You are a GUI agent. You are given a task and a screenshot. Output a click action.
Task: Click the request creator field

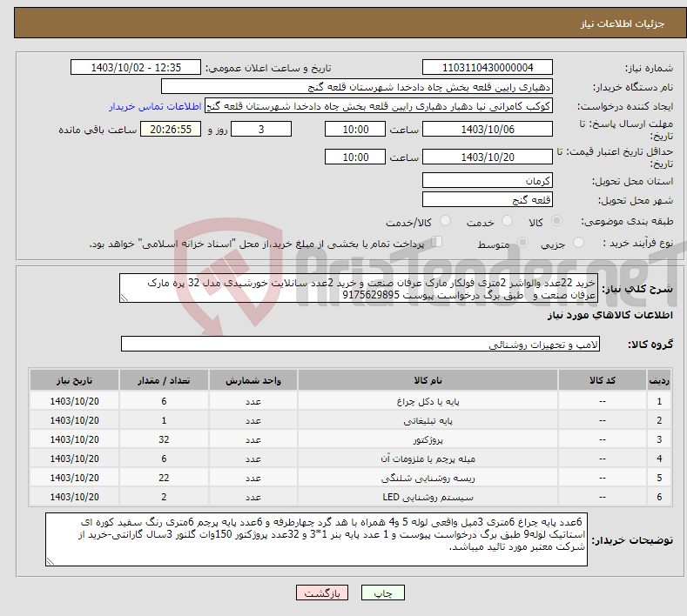[379, 106]
